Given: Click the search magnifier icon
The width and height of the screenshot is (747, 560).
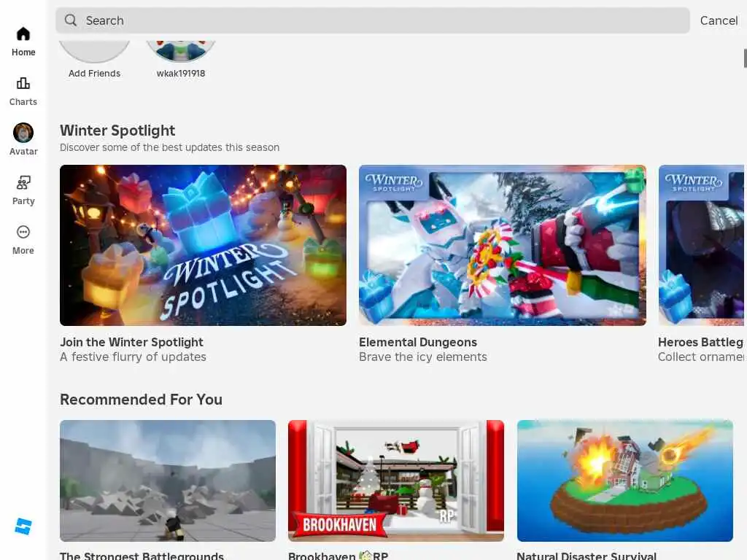Looking at the screenshot, I should [x=71, y=20].
